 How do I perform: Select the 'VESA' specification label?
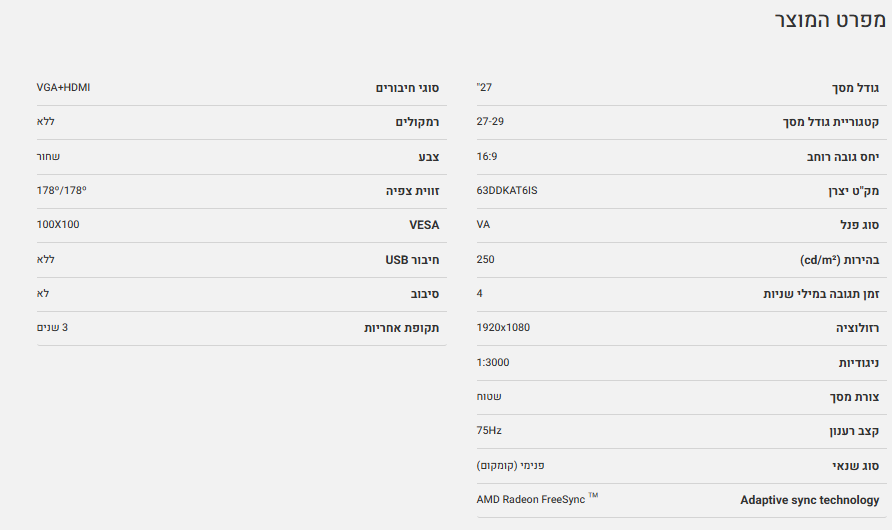pyautogui.click(x=424, y=226)
